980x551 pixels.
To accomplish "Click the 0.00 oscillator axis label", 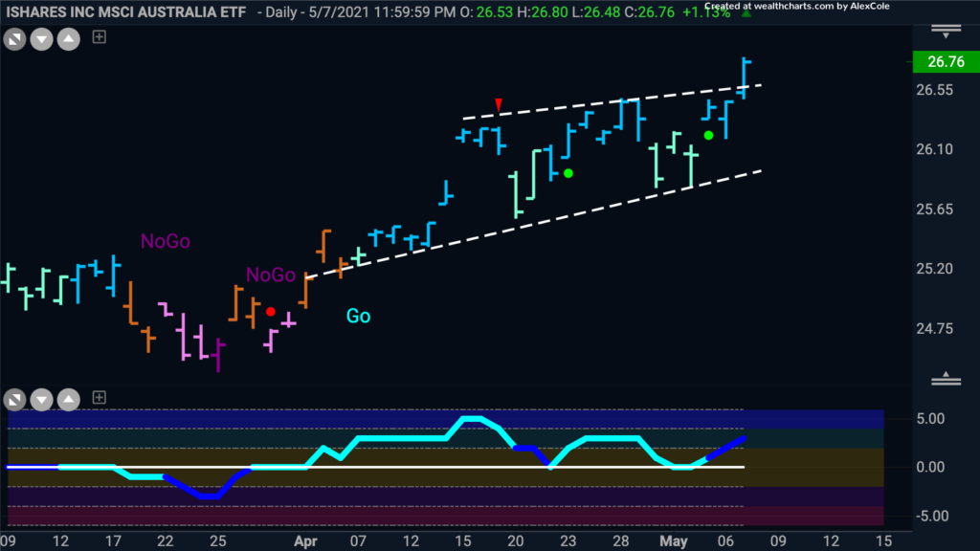I will point(930,467).
